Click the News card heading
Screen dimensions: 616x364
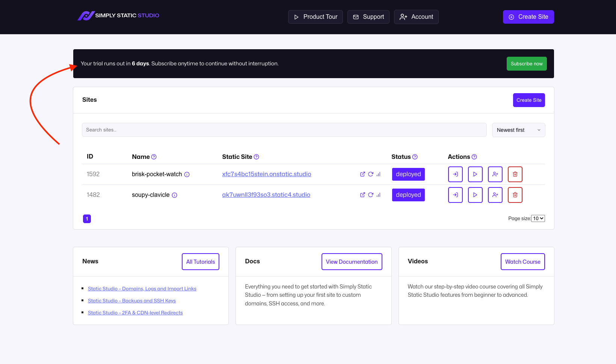[90, 261]
